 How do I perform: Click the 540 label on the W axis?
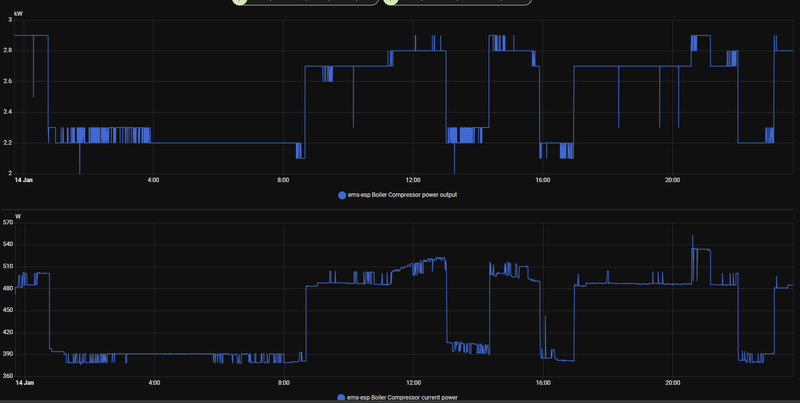point(8,244)
